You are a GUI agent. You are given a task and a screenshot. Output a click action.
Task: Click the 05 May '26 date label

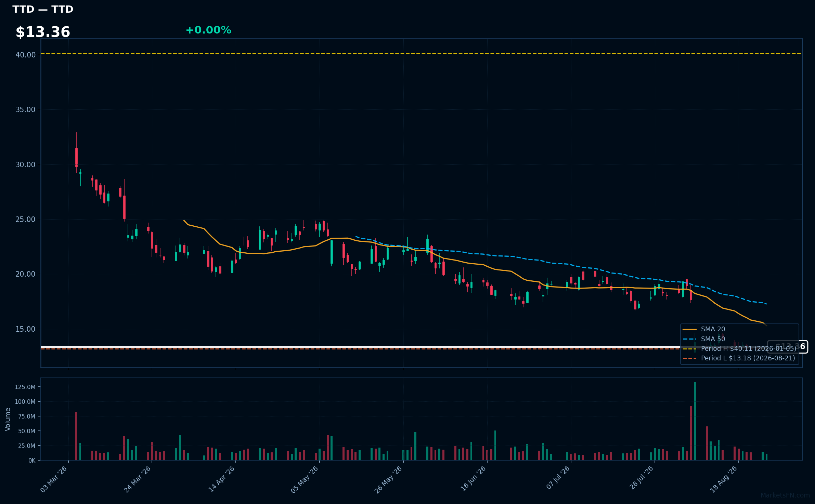(305, 479)
